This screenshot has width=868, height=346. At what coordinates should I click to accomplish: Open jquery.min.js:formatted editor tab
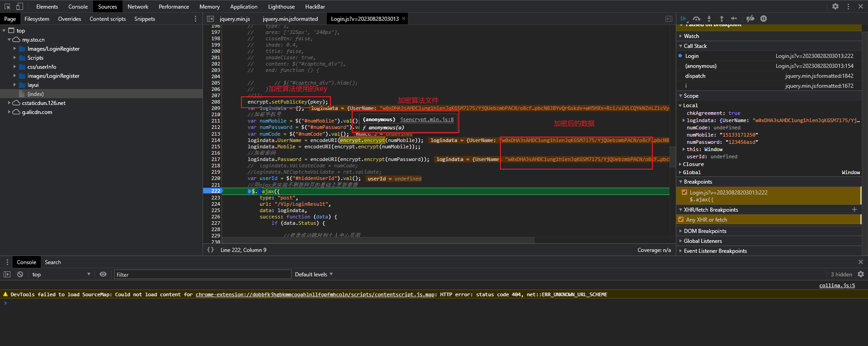tap(290, 19)
